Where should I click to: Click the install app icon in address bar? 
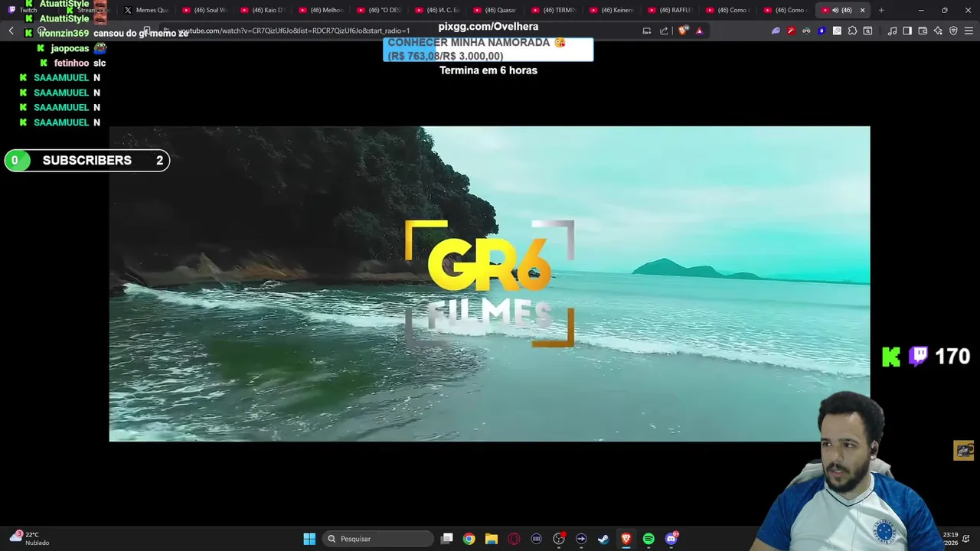pos(647,31)
